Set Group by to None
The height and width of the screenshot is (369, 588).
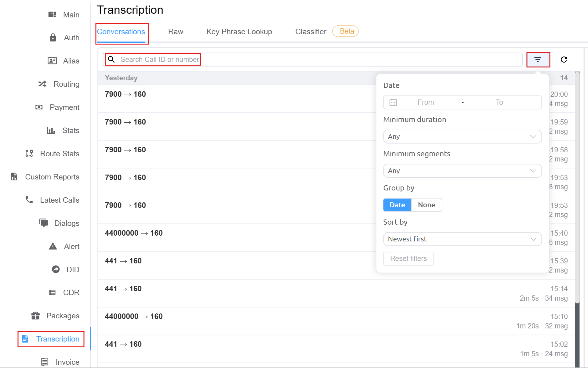pos(426,205)
